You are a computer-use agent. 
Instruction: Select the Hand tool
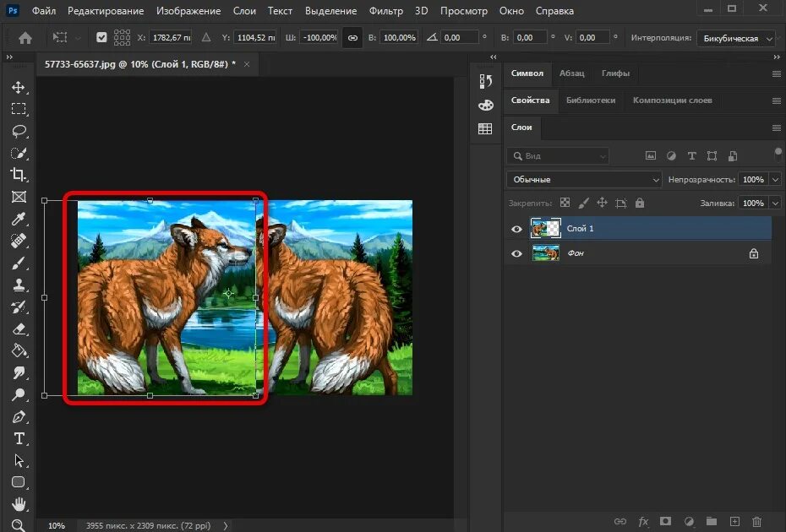pos(19,504)
